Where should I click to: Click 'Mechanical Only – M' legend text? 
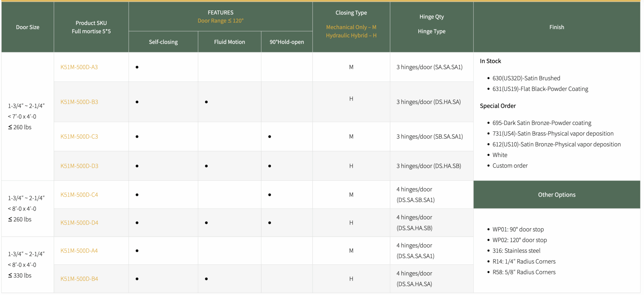(x=351, y=27)
